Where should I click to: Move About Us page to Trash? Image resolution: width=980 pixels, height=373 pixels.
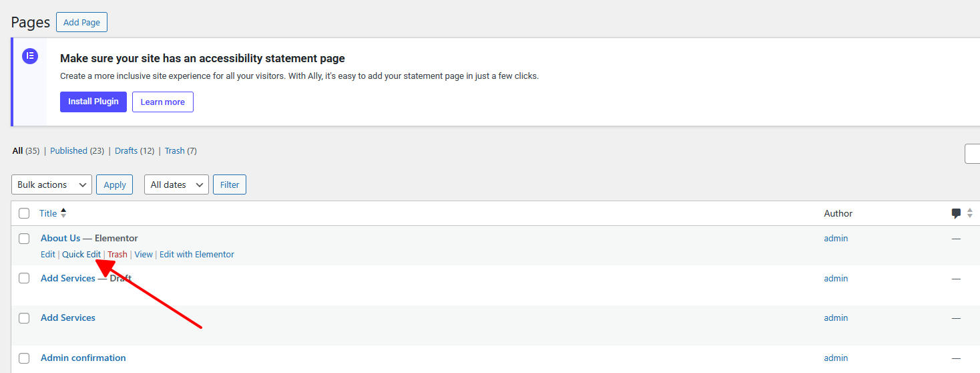(x=117, y=255)
